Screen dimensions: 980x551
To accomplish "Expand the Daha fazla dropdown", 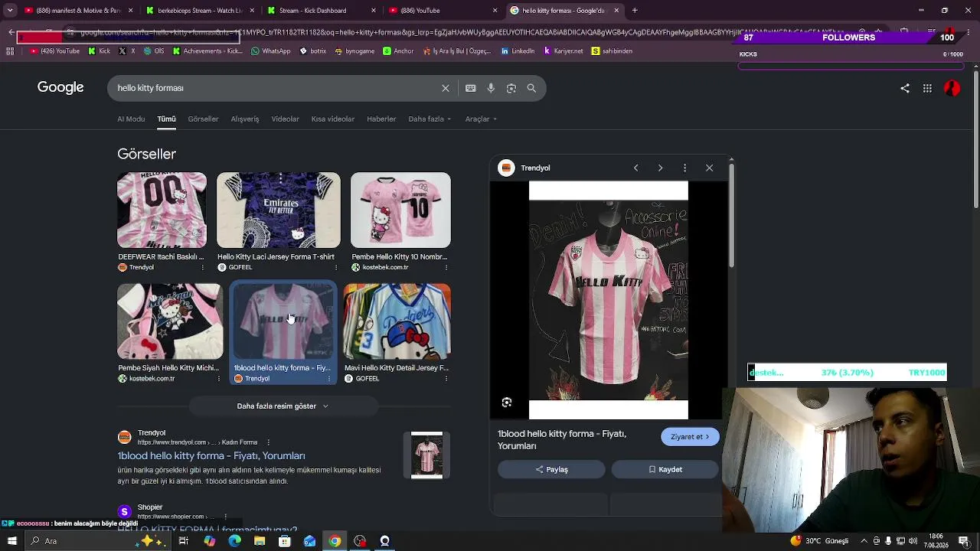I will (x=430, y=119).
